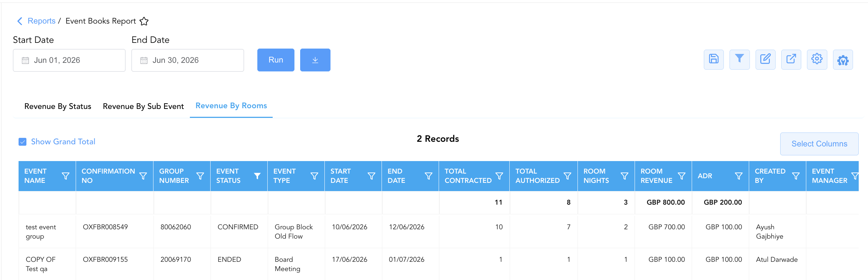
Task: Go back using the chevron arrow
Action: pos(20,21)
